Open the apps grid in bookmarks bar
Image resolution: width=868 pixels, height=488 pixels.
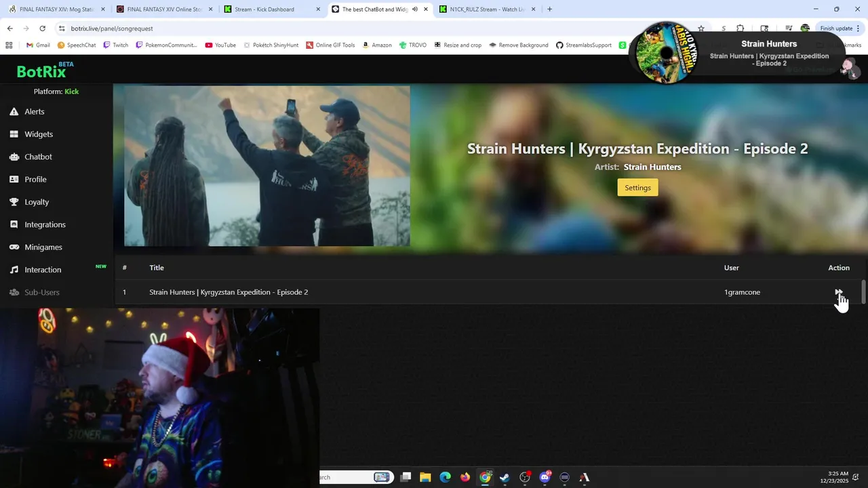(9, 45)
